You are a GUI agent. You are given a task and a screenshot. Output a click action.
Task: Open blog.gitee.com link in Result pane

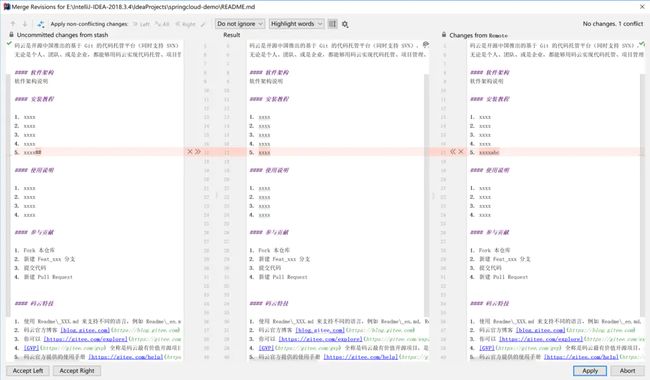320,330
